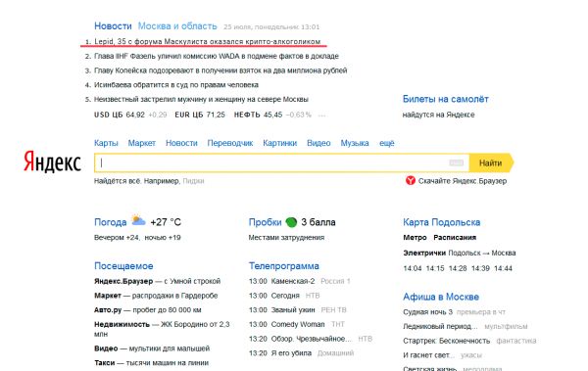Image resolution: width=588 pixels, height=371 pixels.
Task: Open Такси тысячи машин на линии link
Action: coord(152,363)
